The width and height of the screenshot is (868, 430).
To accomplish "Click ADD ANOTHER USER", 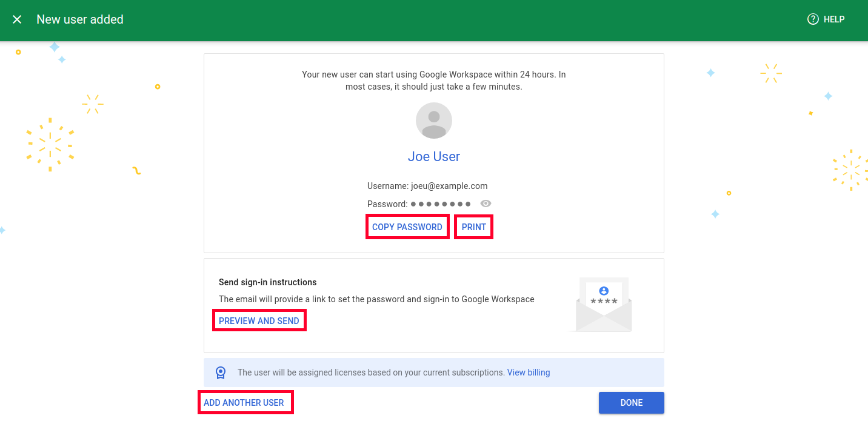I will (245, 402).
